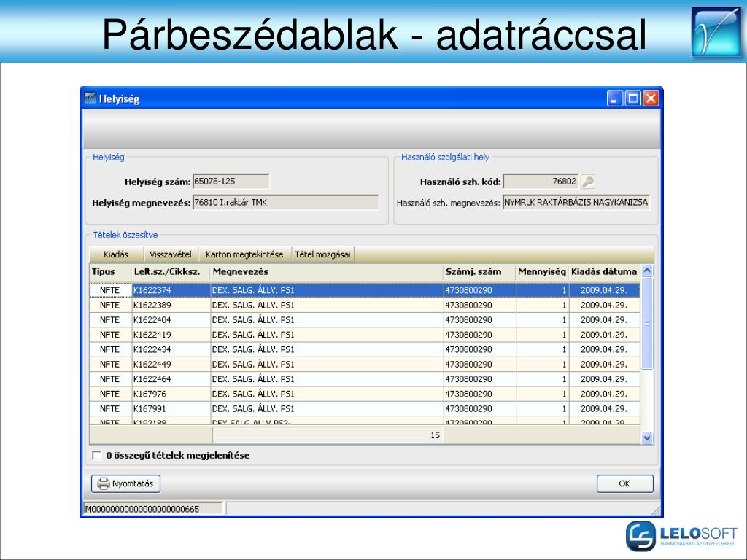Sort by Mennyiség column header
The height and width of the screenshot is (560, 747).
tap(542, 272)
